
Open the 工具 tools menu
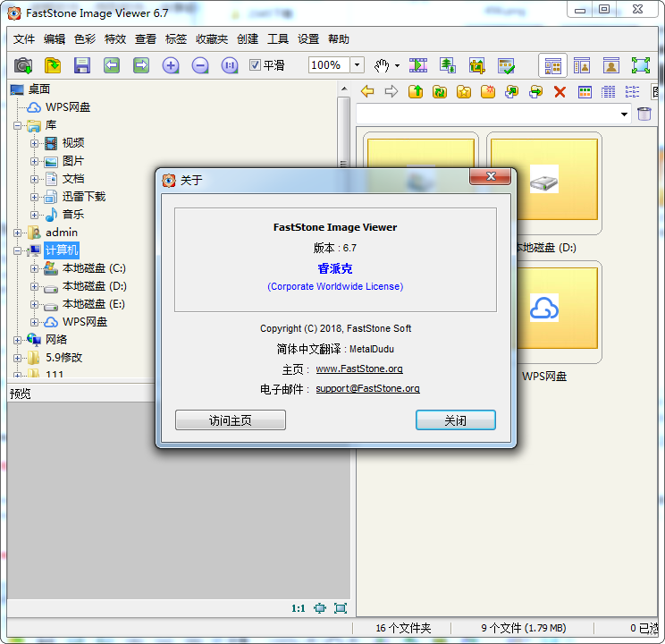[278, 39]
